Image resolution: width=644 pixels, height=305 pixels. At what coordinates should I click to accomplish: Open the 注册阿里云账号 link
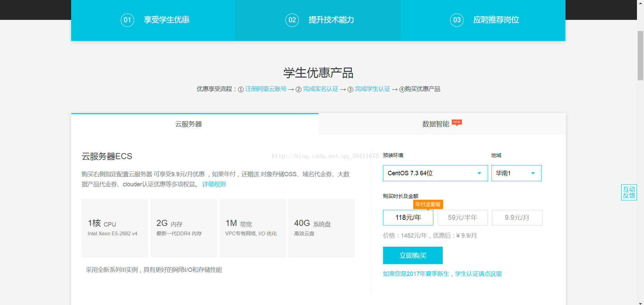pyautogui.click(x=266, y=89)
